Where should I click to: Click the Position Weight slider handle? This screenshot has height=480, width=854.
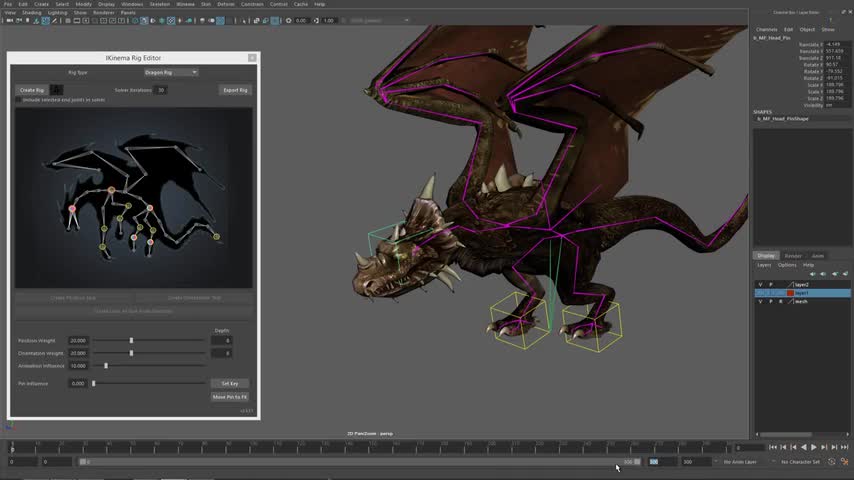[131, 341]
